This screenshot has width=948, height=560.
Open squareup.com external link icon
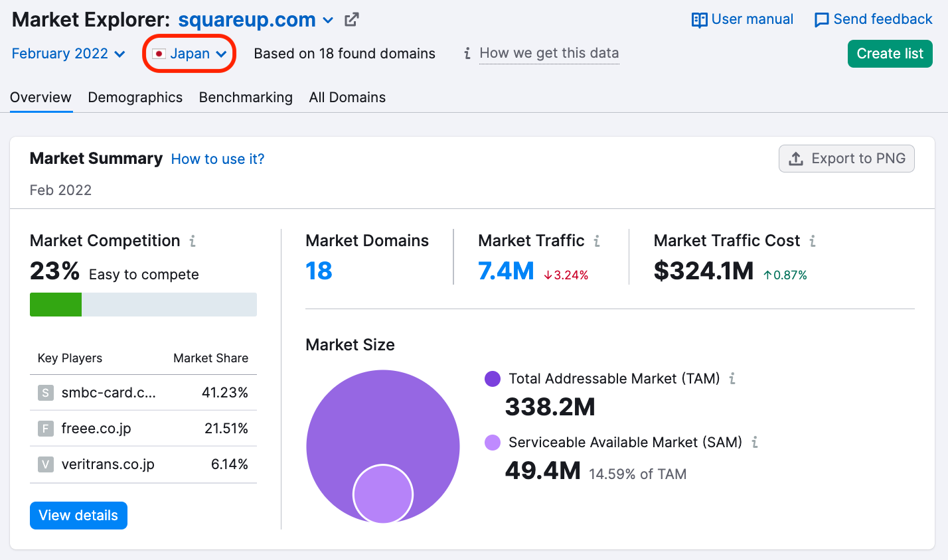pyautogui.click(x=352, y=20)
